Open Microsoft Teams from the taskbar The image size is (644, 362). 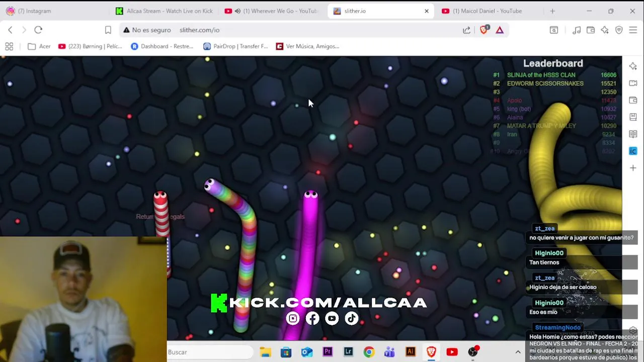[389, 352]
